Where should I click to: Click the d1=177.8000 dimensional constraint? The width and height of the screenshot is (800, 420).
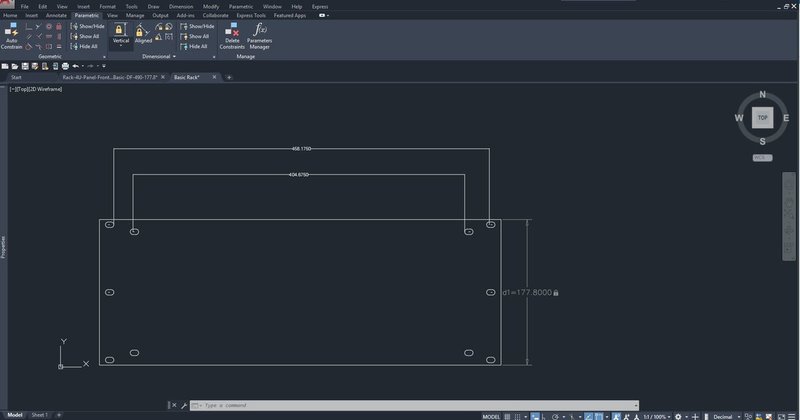pos(530,292)
